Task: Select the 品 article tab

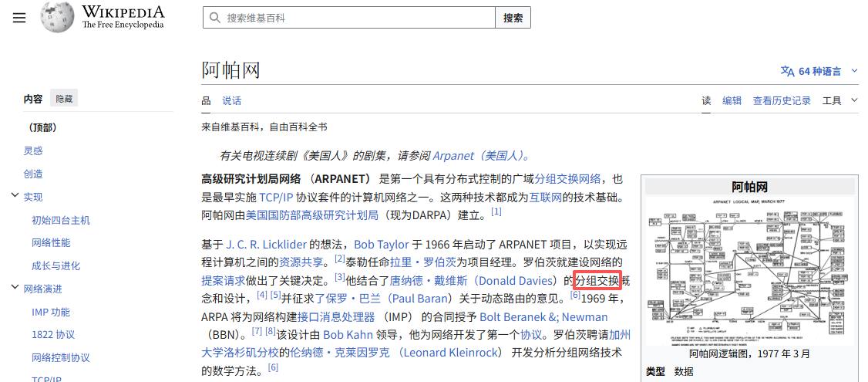Action: click(x=206, y=100)
